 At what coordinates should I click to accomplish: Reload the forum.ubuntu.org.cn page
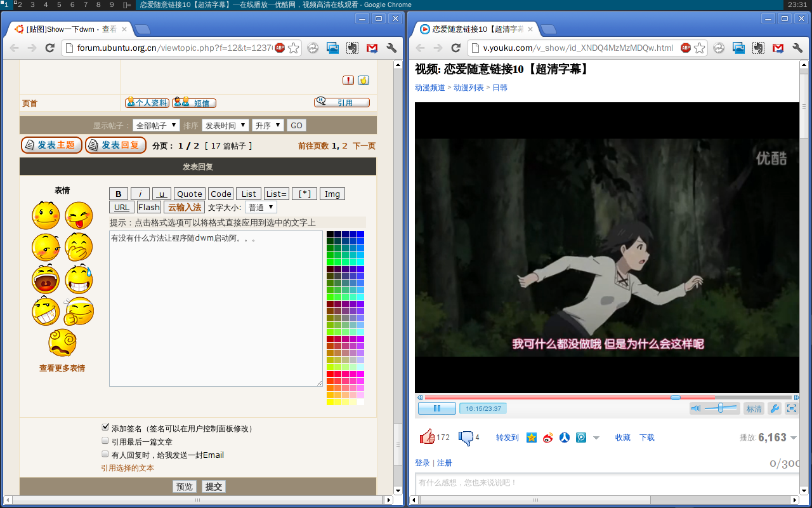pyautogui.click(x=49, y=48)
